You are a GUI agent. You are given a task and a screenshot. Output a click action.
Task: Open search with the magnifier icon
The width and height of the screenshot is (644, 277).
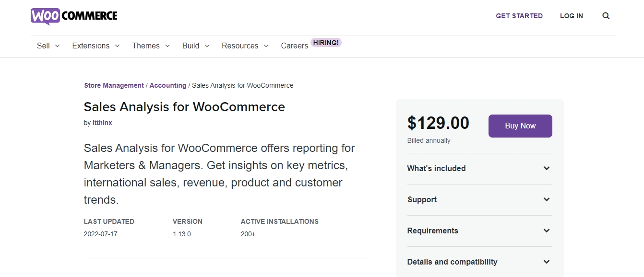click(606, 16)
